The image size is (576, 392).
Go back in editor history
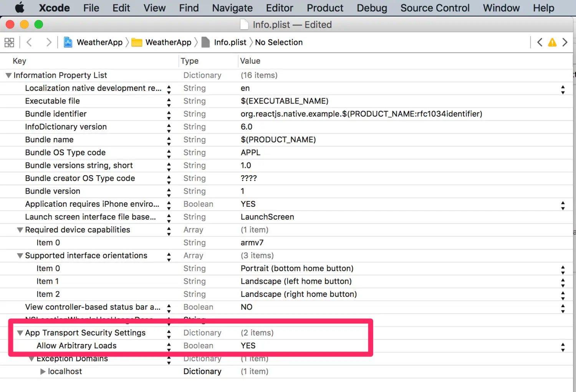click(x=29, y=42)
